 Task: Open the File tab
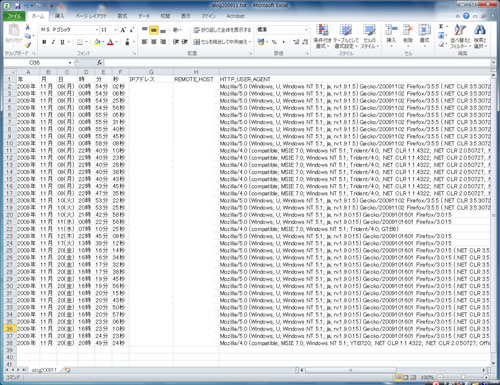click(14, 16)
